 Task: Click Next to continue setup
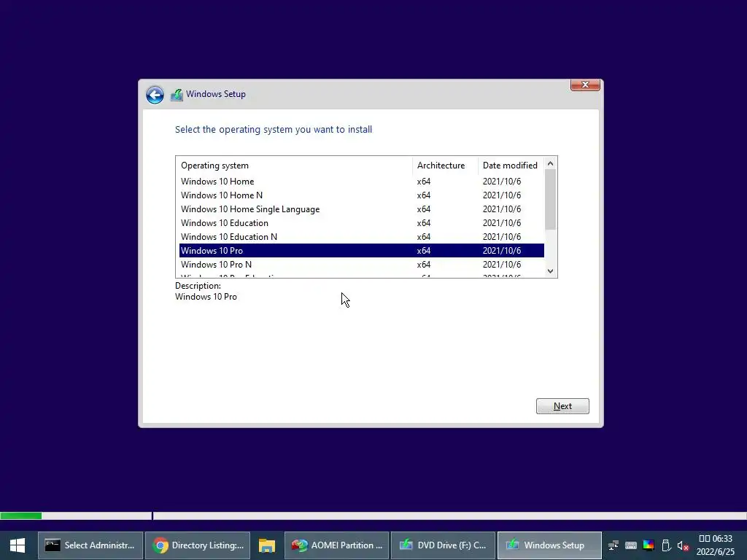[x=562, y=406]
